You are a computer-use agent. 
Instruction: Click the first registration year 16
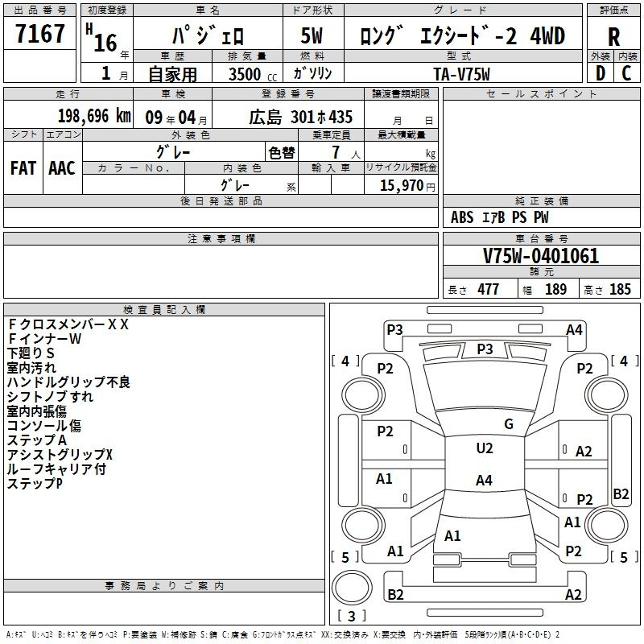coord(105,43)
